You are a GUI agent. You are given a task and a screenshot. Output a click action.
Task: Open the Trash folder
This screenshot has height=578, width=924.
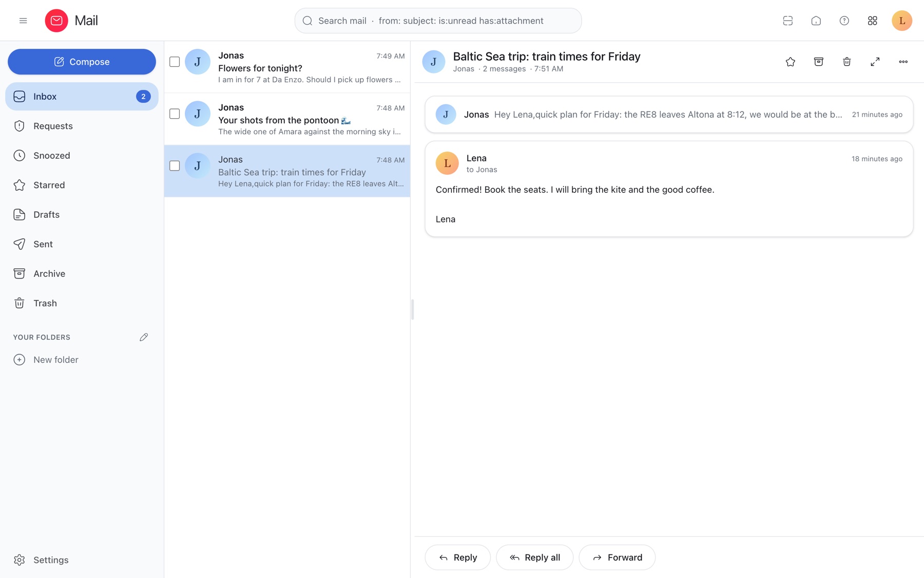pos(82,303)
